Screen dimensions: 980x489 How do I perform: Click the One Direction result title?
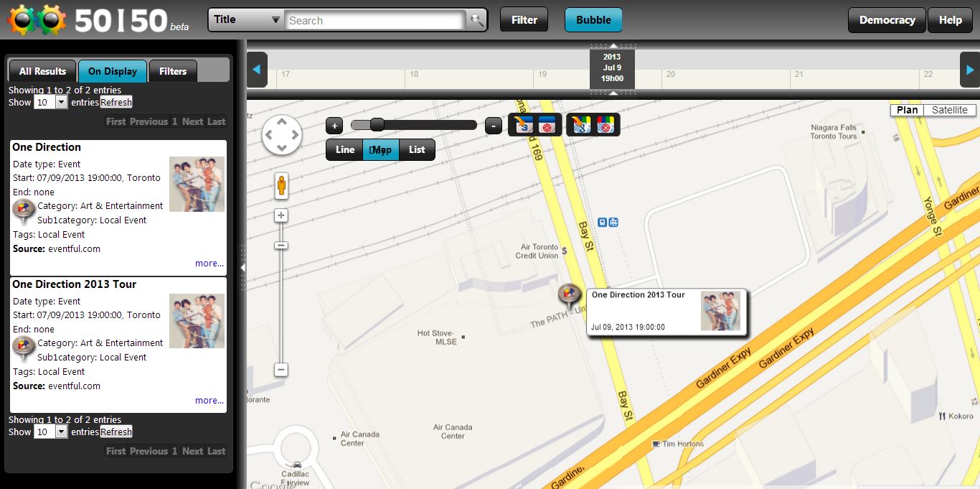(47, 147)
